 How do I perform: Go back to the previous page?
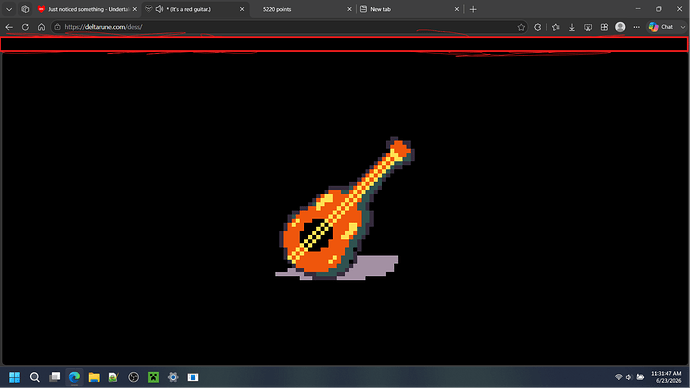pyautogui.click(x=9, y=27)
